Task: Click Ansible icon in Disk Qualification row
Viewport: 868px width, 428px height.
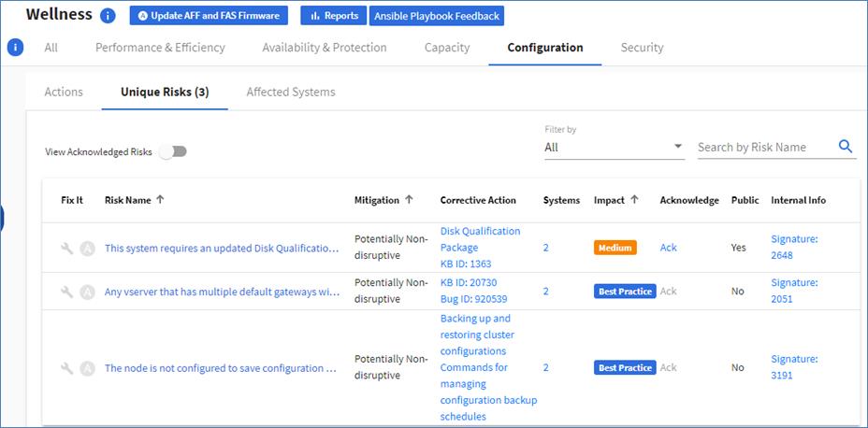Action: pos(87,249)
